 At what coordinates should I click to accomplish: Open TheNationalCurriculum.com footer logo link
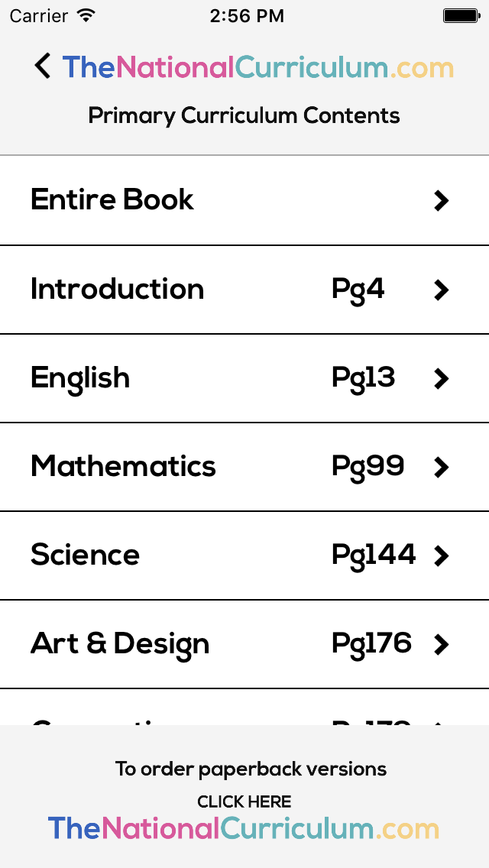pyautogui.click(x=244, y=829)
